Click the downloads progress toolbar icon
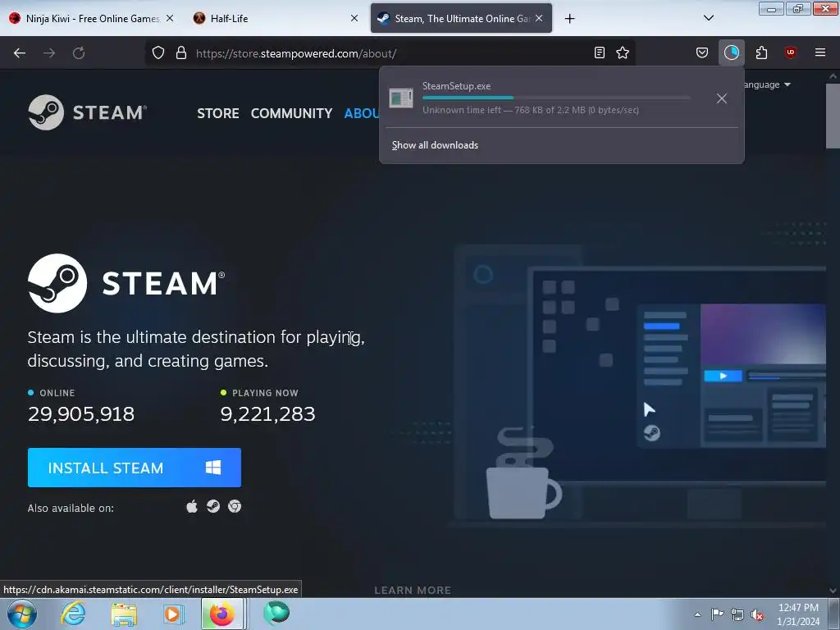This screenshot has height=630, width=840. point(731,52)
